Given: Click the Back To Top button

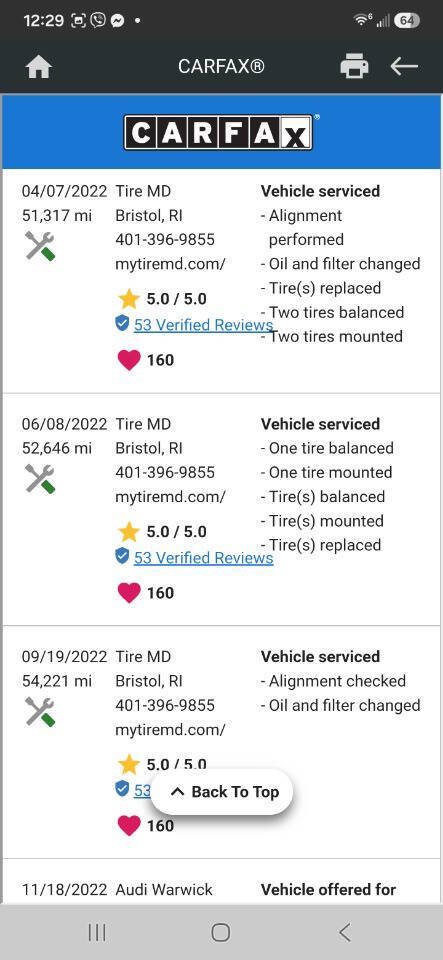Looking at the screenshot, I should (x=222, y=792).
